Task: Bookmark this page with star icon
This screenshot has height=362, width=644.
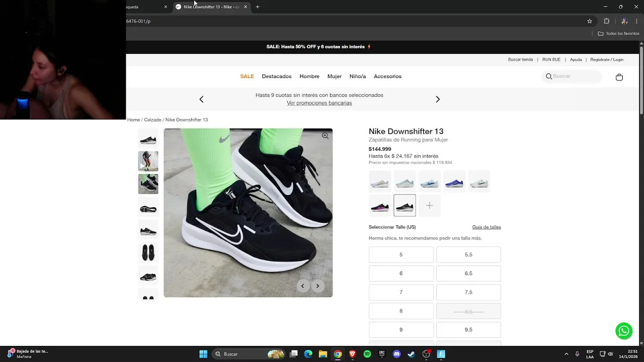Action: pos(590,21)
